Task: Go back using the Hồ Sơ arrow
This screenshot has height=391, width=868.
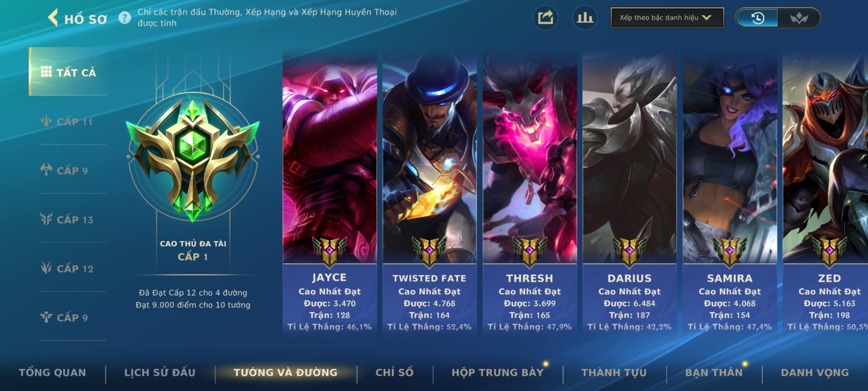Action: 53,18
